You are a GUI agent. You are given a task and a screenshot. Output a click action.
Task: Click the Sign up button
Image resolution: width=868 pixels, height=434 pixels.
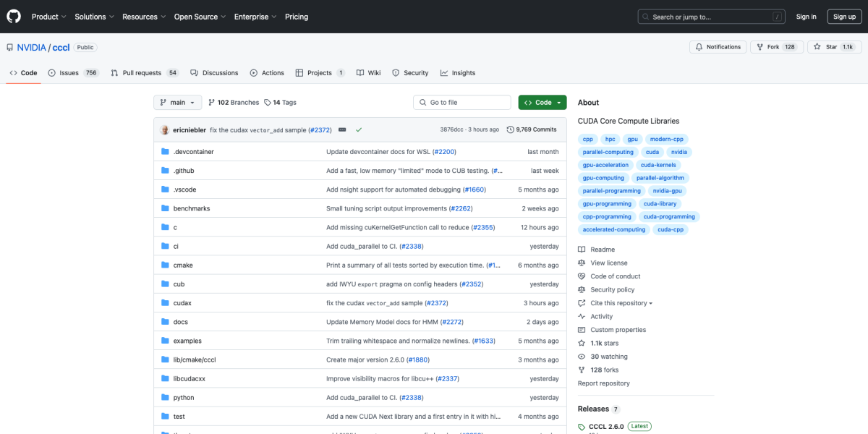pyautogui.click(x=844, y=17)
